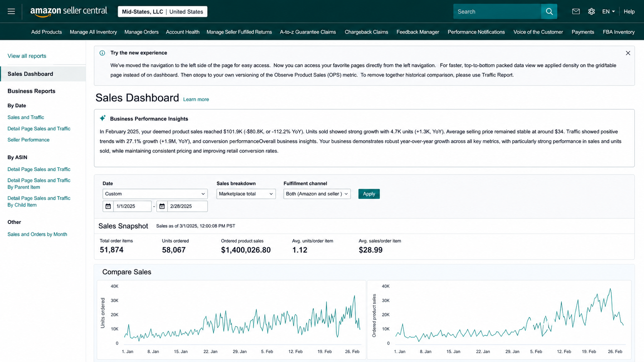Click Learn more beside Sales Dashboard
This screenshot has height=362, width=644.
(196, 99)
